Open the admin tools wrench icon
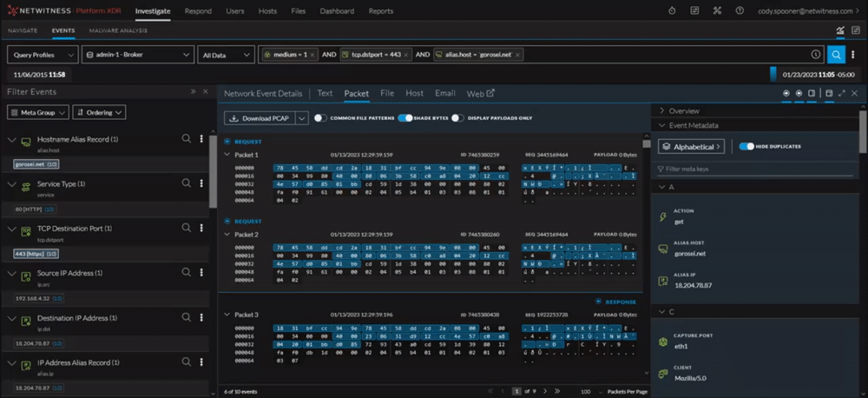This screenshot has width=868, height=398. click(x=717, y=11)
